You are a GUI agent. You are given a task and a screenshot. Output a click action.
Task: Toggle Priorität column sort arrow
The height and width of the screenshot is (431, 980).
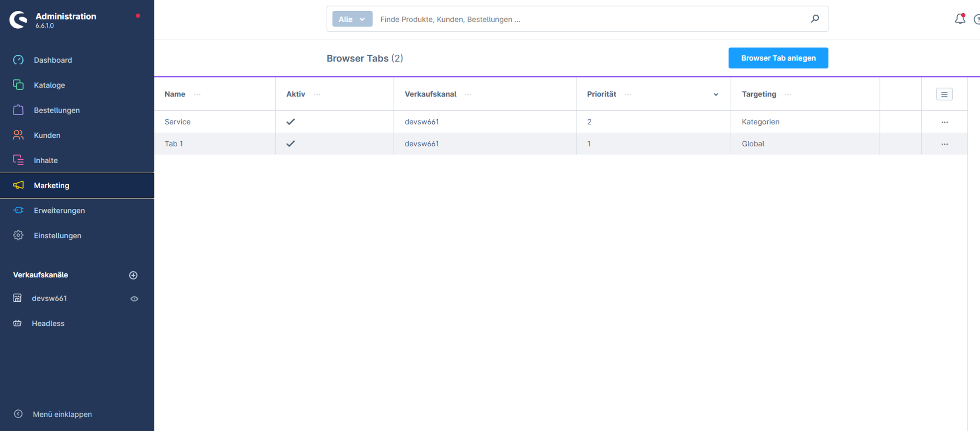coord(716,95)
